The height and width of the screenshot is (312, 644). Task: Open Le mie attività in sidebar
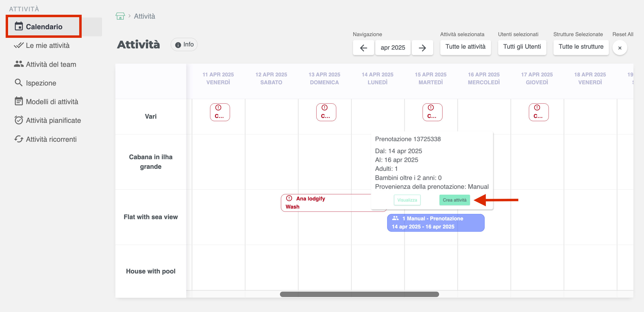click(47, 45)
